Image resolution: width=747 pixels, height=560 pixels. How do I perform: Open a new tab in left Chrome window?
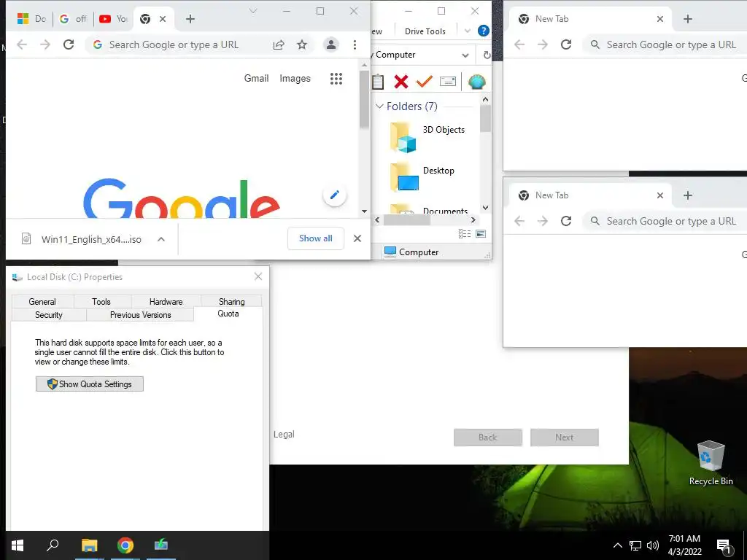click(190, 18)
